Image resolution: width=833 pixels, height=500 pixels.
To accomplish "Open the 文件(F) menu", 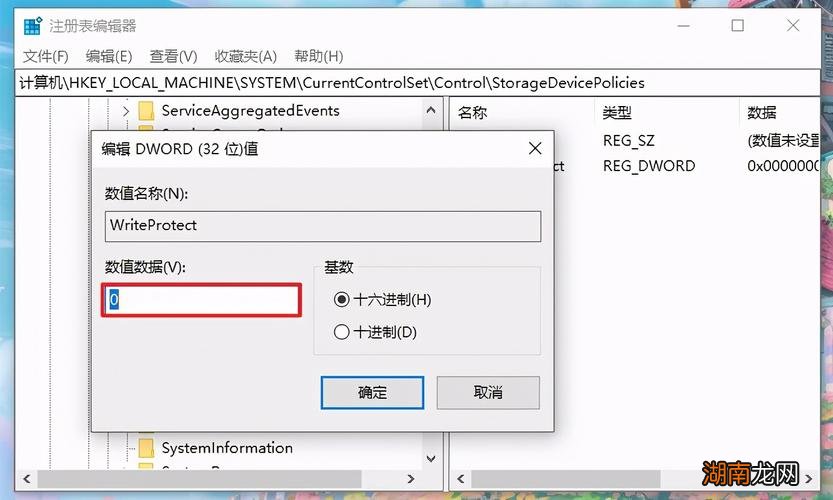I will pyautogui.click(x=46, y=56).
